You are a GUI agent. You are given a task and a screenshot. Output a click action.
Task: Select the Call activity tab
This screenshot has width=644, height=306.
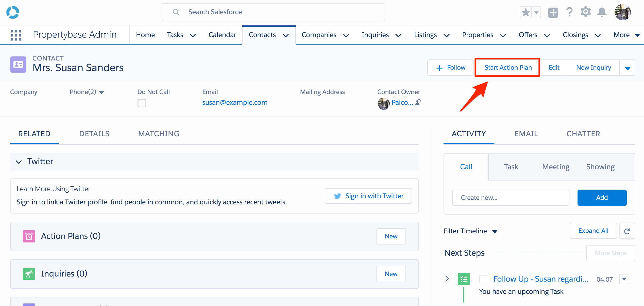tap(466, 167)
